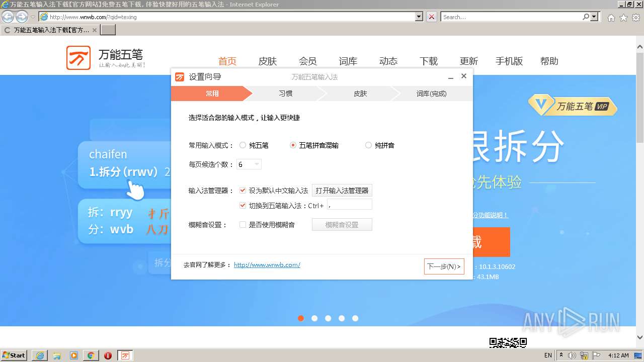Open http://www.wnwb.com/ link in dialog
This screenshot has height=362, width=644.
(x=267, y=265)
